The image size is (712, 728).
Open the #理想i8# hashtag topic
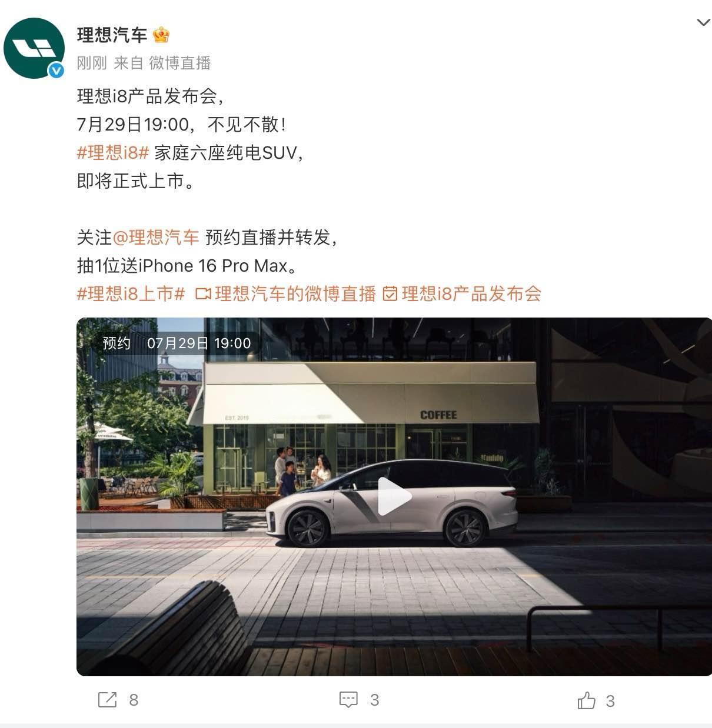tap(112, 153)
